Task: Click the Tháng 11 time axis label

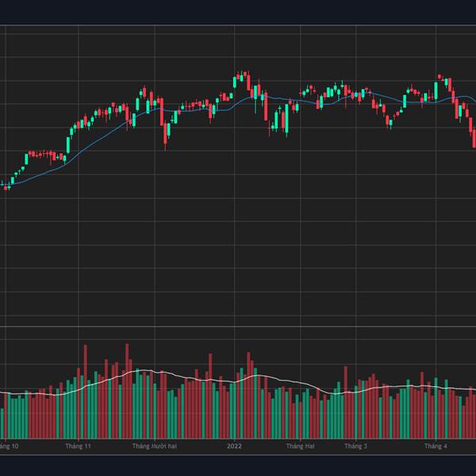Action: pos(78,447)
